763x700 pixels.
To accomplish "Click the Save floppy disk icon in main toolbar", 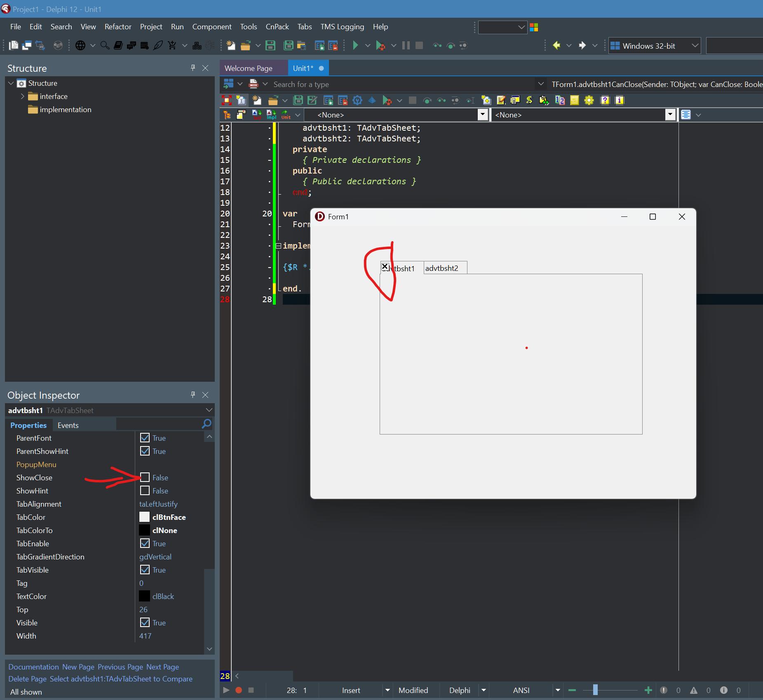I will pyautogui.click(x=270, y=45).
